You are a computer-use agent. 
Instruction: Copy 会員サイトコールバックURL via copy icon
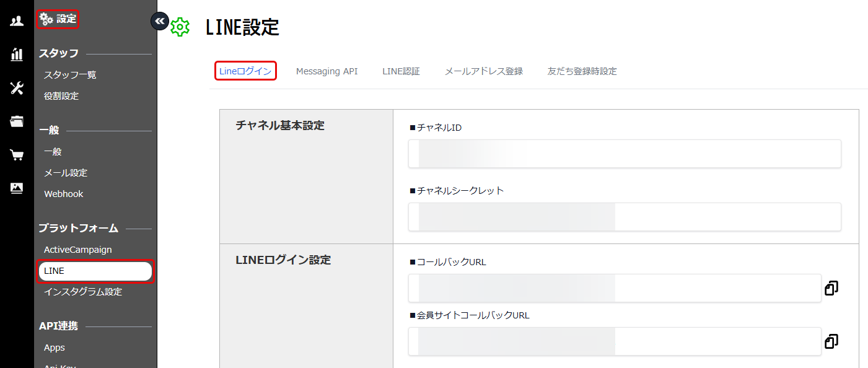click(x=831, y=341)
